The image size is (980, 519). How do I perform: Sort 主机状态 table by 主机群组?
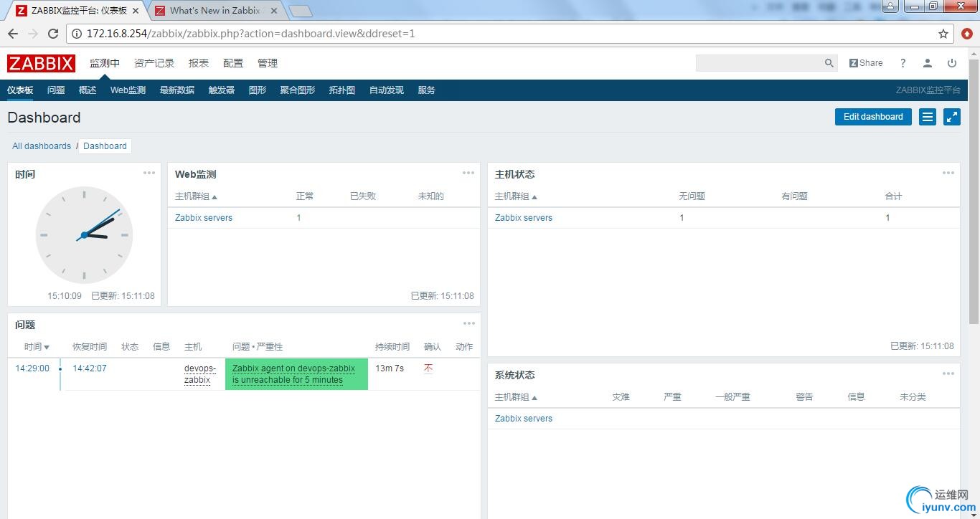tap(516, 196)
